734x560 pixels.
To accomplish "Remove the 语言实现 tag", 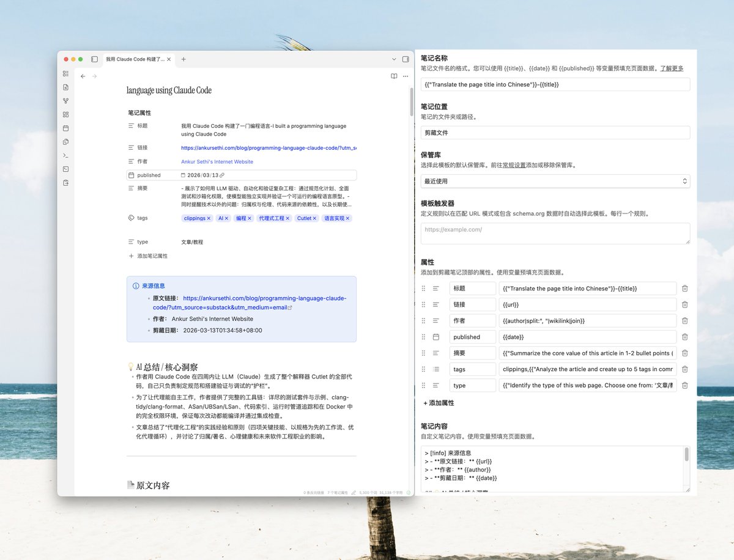I will click(347, 218).
